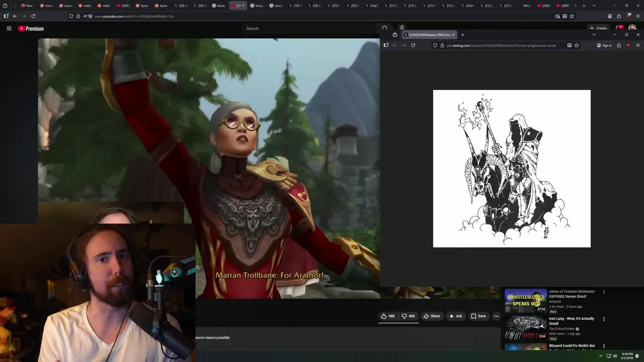This screenshot has width=644, height=362.
Task: Switch to the khadg tab in main browser
Action: [219, 6]
